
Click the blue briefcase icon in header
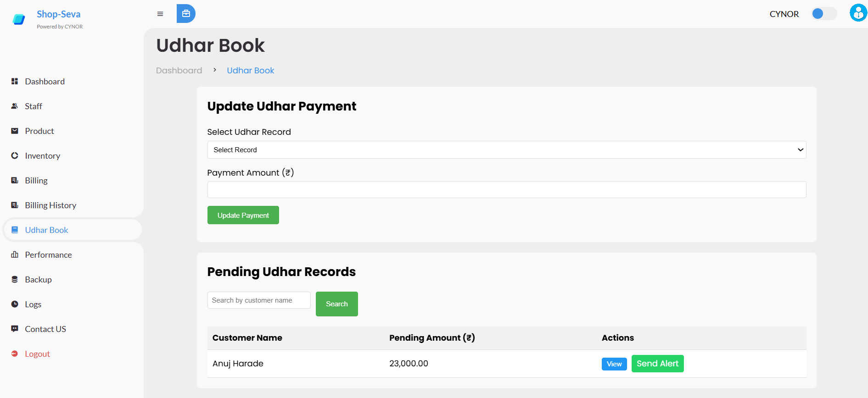(x=186, y=14)
